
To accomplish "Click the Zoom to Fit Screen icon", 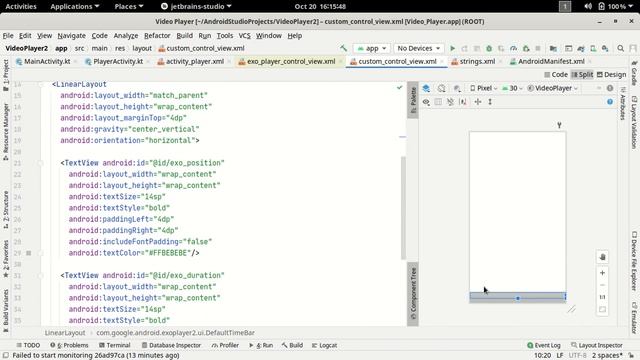I will click(602, 309).
